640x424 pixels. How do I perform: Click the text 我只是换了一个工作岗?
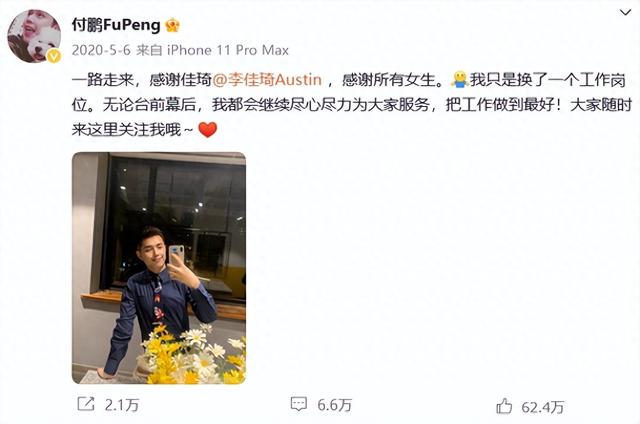(x=547, y=80)
